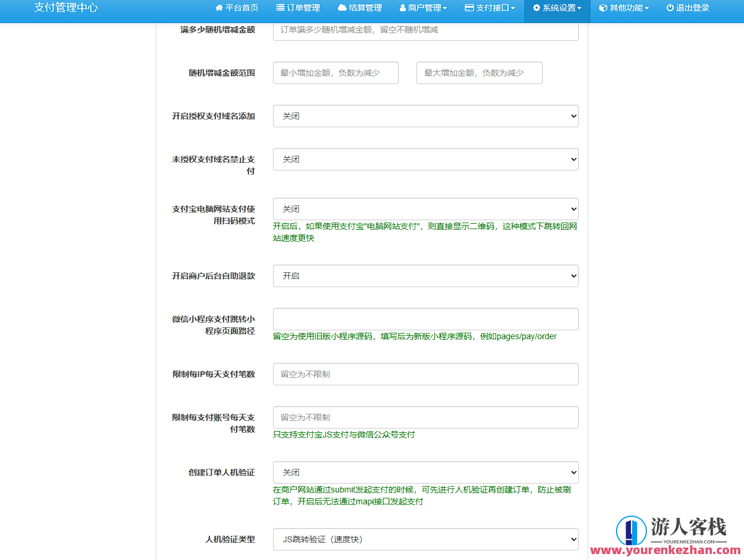744x560 pixels.
Task: Click the card icon beside 支付接口
Action: tap(469, 8)
